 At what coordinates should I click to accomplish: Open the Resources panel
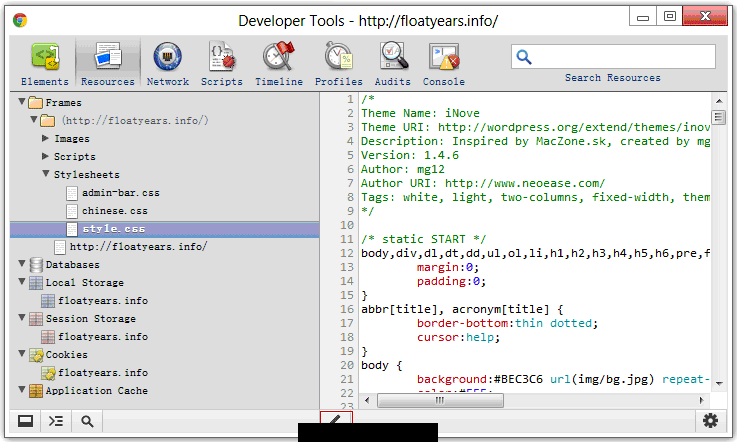[108, 64]
